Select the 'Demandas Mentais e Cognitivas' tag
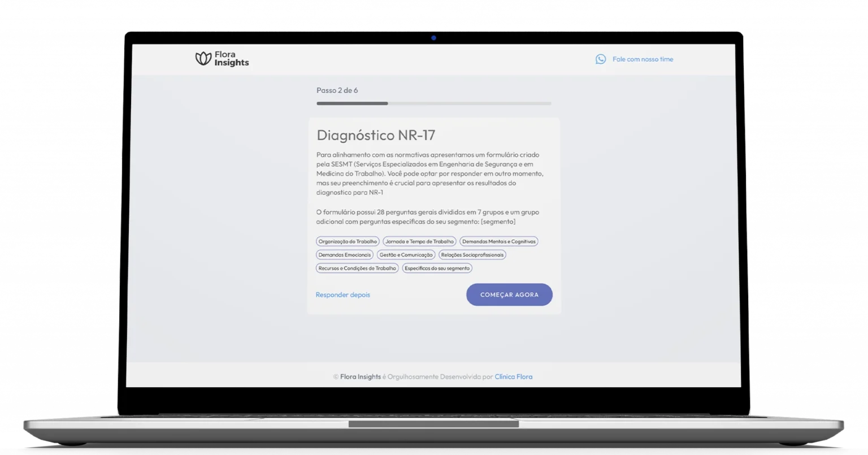Viewport: 868px width, 455px height. [498, 241]
